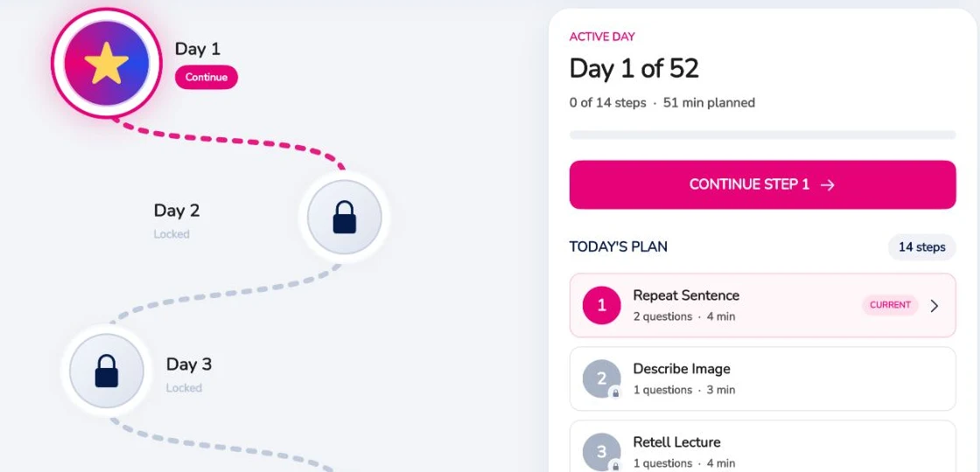This screenshot has height=472, width=980.
Task: Select the Repeat Sentence step card
Action: pyautogui.click(x=762, y=305)
